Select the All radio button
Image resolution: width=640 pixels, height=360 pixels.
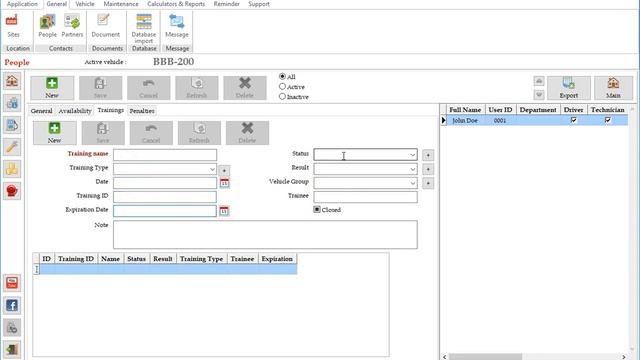[x=282, y=76]
